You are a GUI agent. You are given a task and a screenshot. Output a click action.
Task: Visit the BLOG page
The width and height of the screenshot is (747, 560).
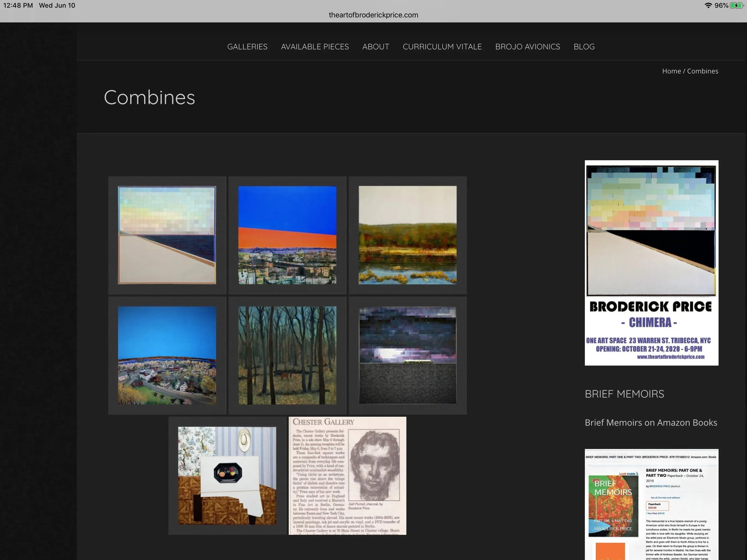click(x=584, y=47)
